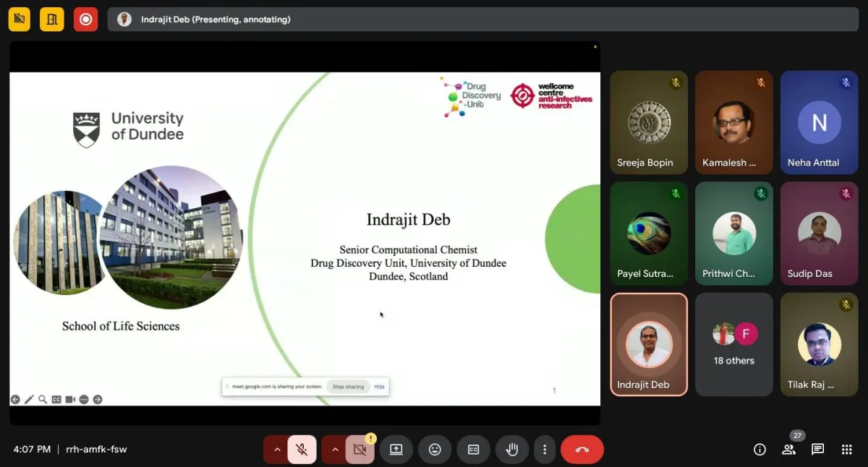868x467 pixels.
Task: Select the pen annotation tool on slide
Action: click(29, 399)
